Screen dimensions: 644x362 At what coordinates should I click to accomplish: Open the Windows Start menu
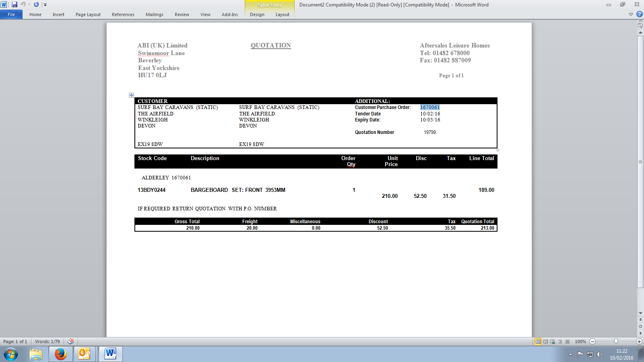click(x=11, y=354)
